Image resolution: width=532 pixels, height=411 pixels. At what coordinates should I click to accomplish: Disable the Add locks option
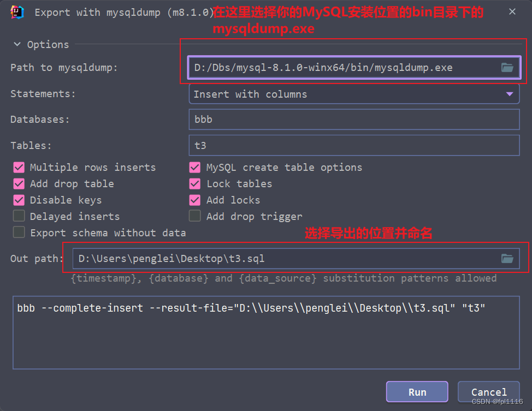pyautogui.click(x=194, y=200)
